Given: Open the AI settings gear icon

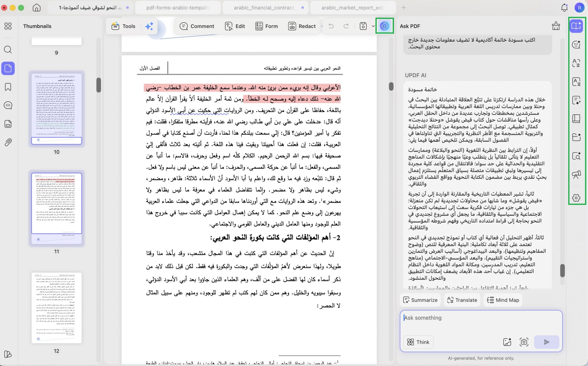Looking at the screenshot, I should 576,197.
